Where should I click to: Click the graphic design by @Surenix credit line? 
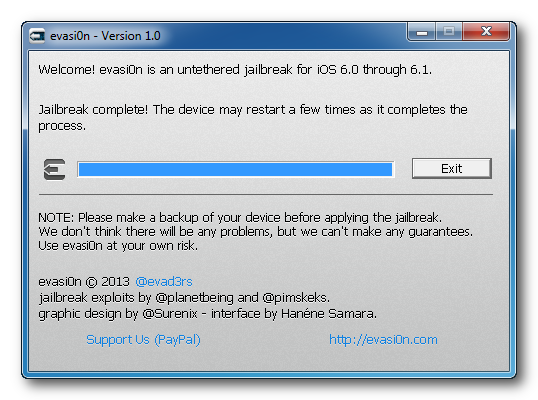[208, 314]
